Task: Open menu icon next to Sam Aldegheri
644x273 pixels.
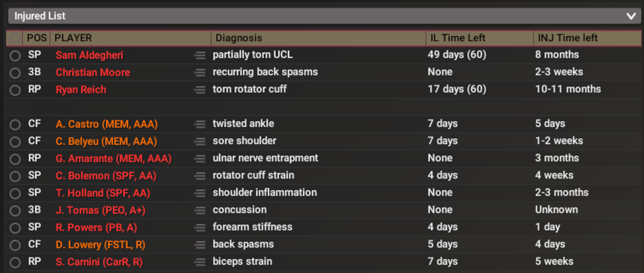Action: point(200,55)
